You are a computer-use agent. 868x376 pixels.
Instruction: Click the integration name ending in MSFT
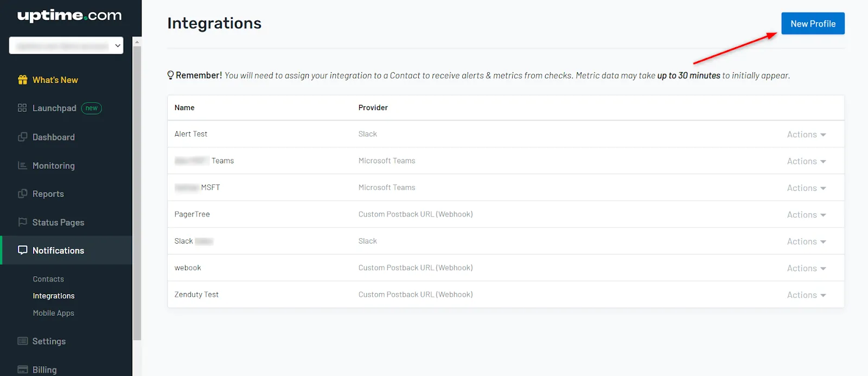click(197, 188)
